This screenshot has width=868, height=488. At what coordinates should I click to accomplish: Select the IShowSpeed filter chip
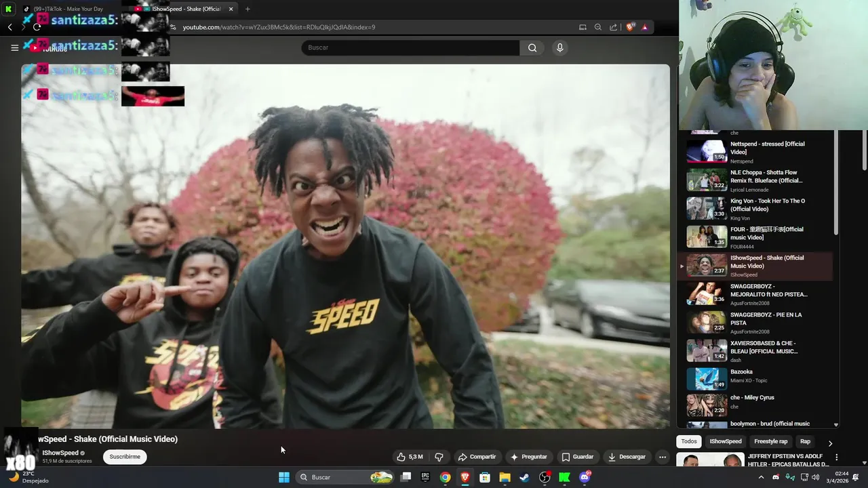(x=726, y=441)
